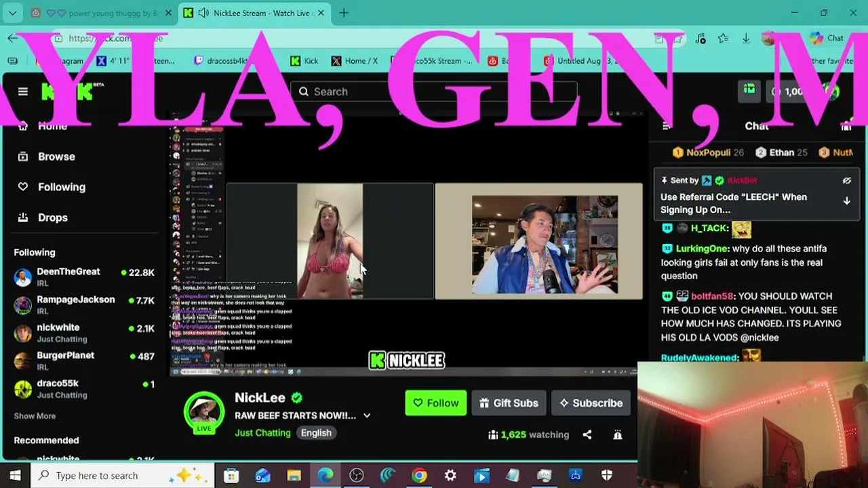Click boltfan58 username in chat
Viewport: 868px width, 488px height.
pos(711,296)
